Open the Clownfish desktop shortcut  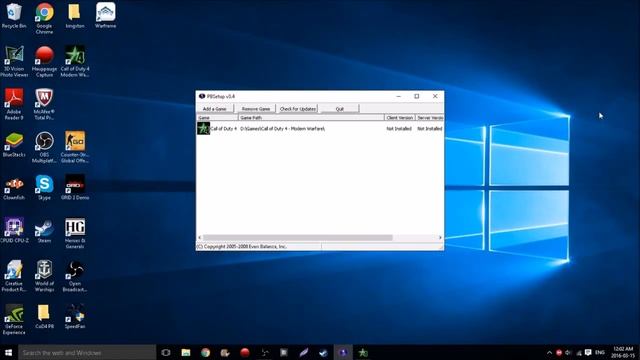14,188
